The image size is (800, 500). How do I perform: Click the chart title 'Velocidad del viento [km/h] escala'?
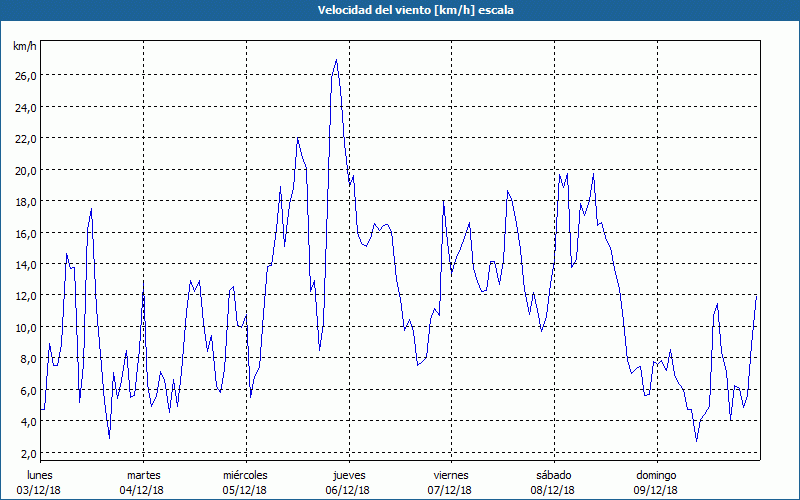click(415, 10)
